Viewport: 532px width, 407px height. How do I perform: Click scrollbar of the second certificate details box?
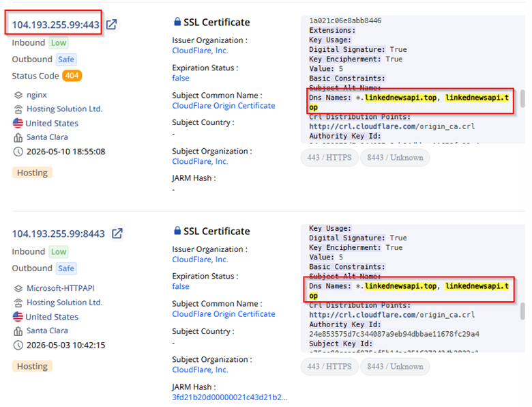coord(523,311)
